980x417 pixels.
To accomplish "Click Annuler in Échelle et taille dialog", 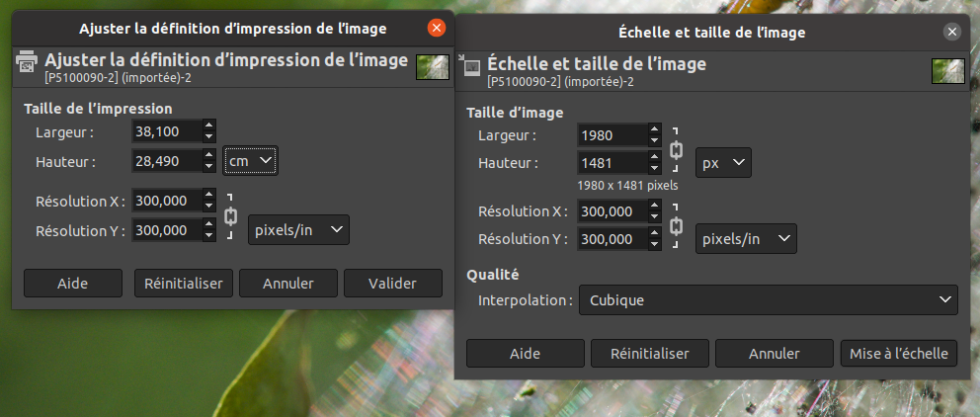I will (x=774, y=353).
